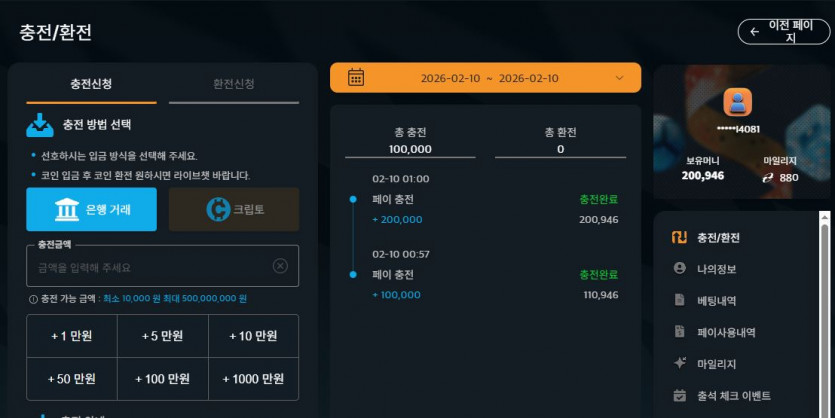Click the 충전/환전 sidebar icon
Screen dimensions: 835x418
(x=679, y=237)
